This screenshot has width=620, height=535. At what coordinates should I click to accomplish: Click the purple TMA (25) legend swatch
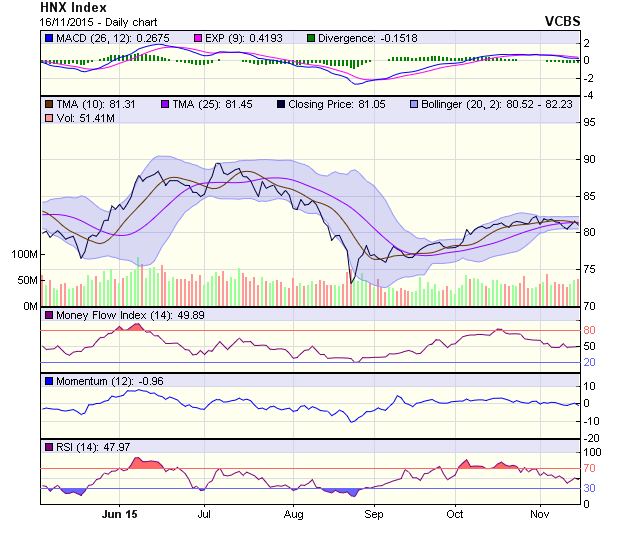[x=165, y=103]
